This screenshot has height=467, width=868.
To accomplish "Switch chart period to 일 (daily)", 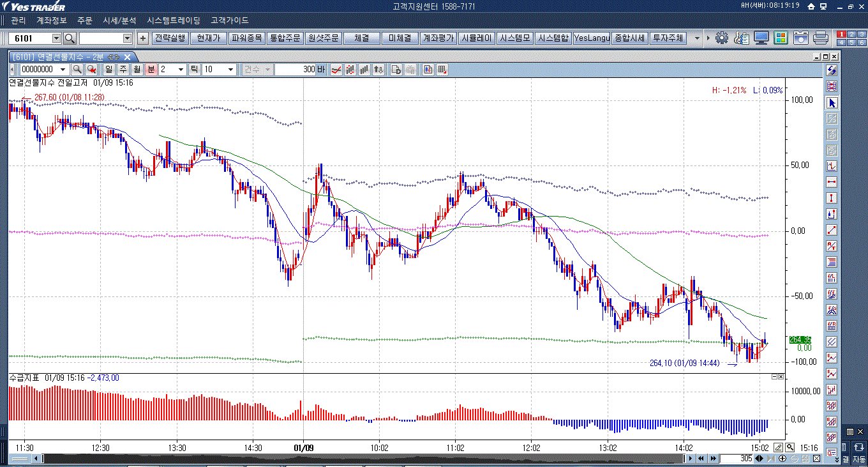I will click(x=109, y=69).
